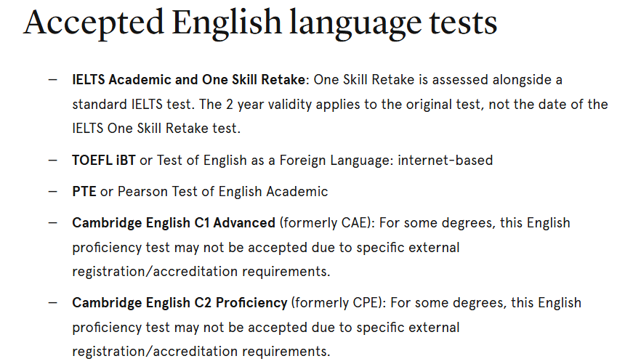Click the 'Accepted English language tests' heading
641x364 pixels.
[x=260, y=23]
